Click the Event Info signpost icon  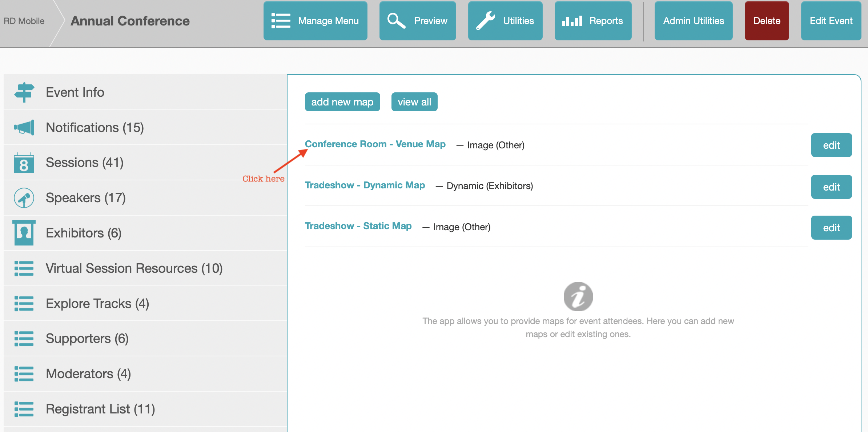[x=24, y=92]
